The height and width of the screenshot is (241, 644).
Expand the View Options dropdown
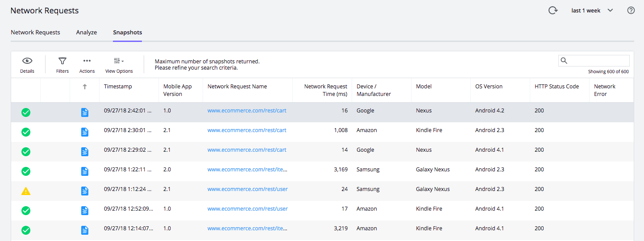119,65
